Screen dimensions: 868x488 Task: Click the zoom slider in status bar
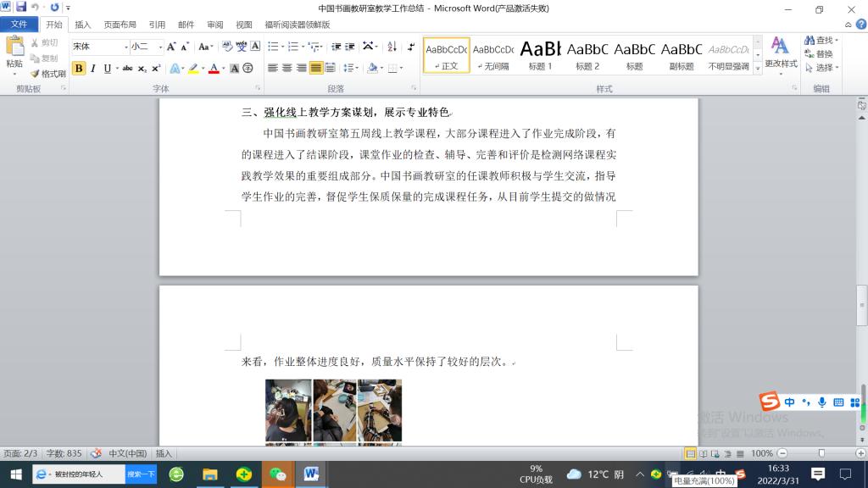pyautogui.click(x=821, y=453)
